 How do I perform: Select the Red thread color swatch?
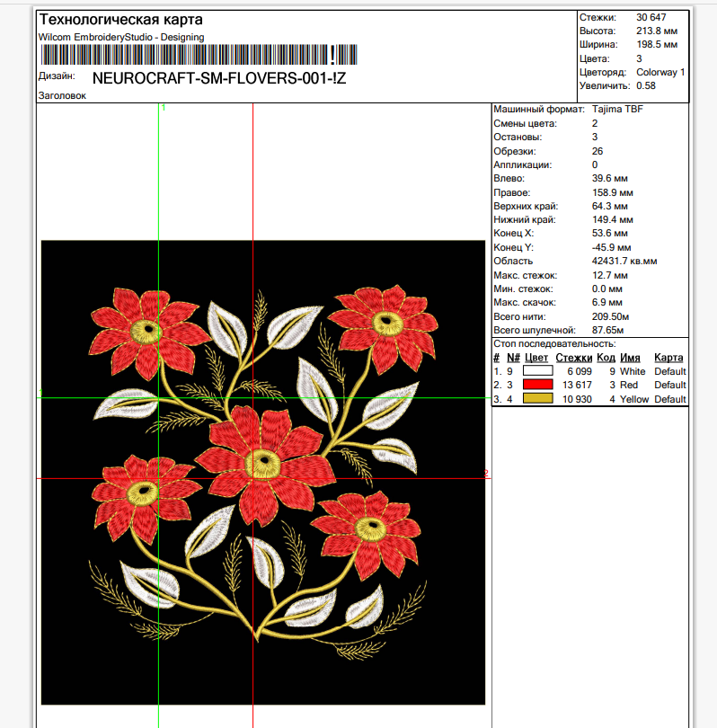click(537, 385)
